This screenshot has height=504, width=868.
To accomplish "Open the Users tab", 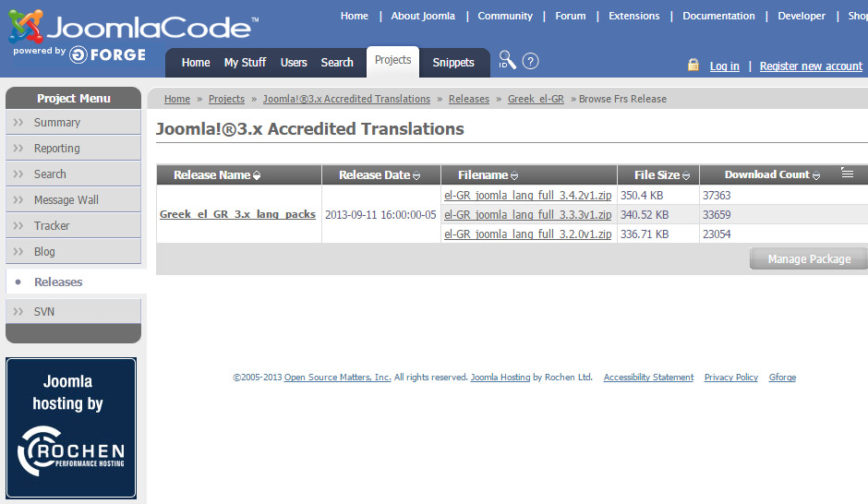I will tap(294, 63).
